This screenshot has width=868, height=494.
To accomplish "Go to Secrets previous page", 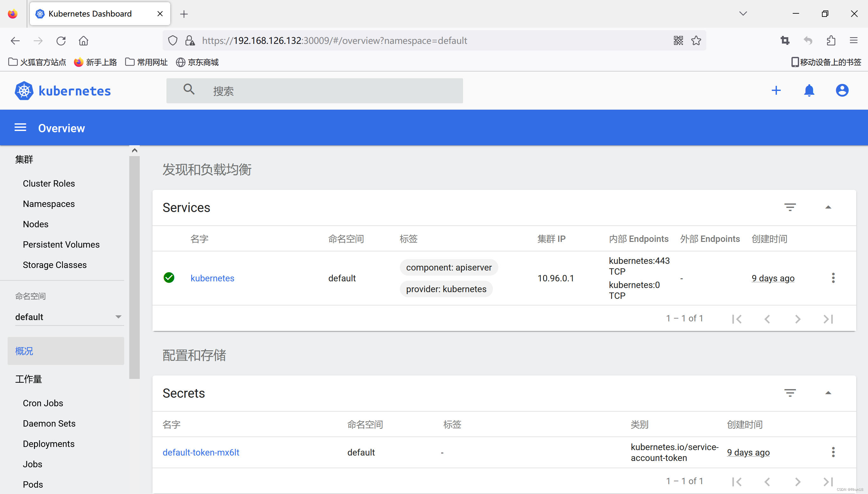I will pos(767,482).
